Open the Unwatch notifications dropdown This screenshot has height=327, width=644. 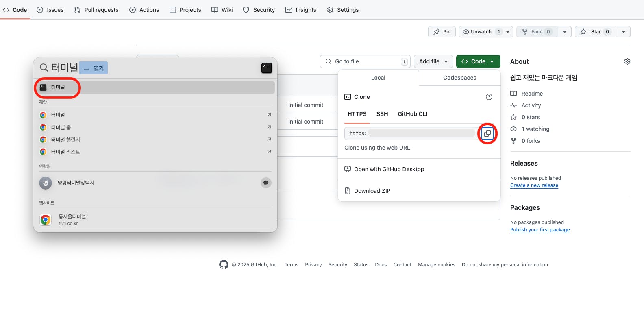point(486,32)
